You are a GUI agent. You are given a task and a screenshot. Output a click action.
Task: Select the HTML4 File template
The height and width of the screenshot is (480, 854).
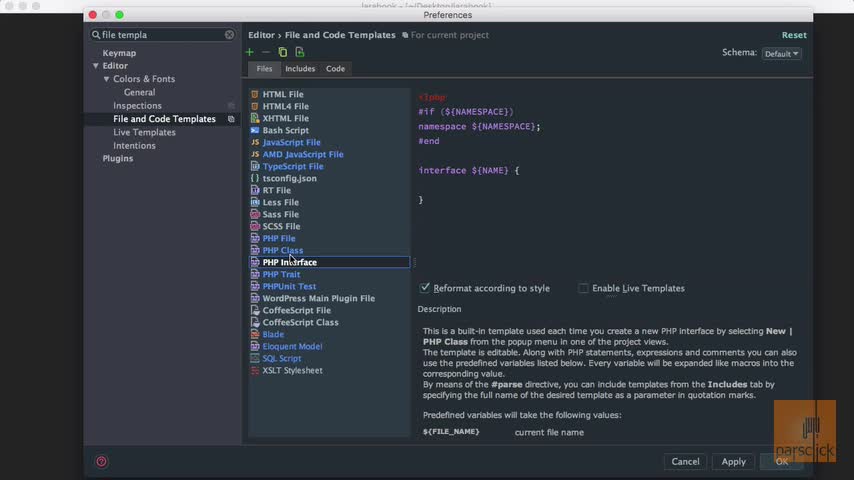pos(285,106)
